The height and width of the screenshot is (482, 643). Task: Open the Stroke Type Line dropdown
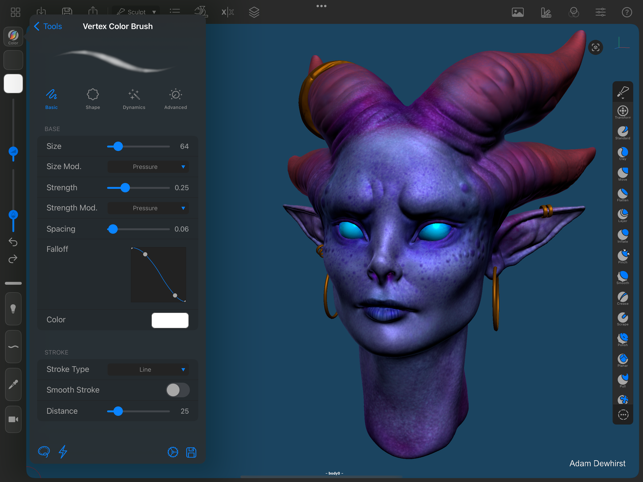[148, 369]
